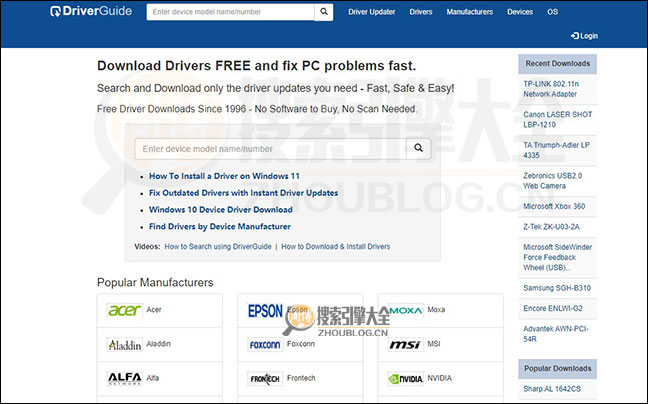The height and width of the screenshot is (404, 648).
Task: Open Microsoft SideWinder Force Feedback Wheel download
Action: pos(557,257)
